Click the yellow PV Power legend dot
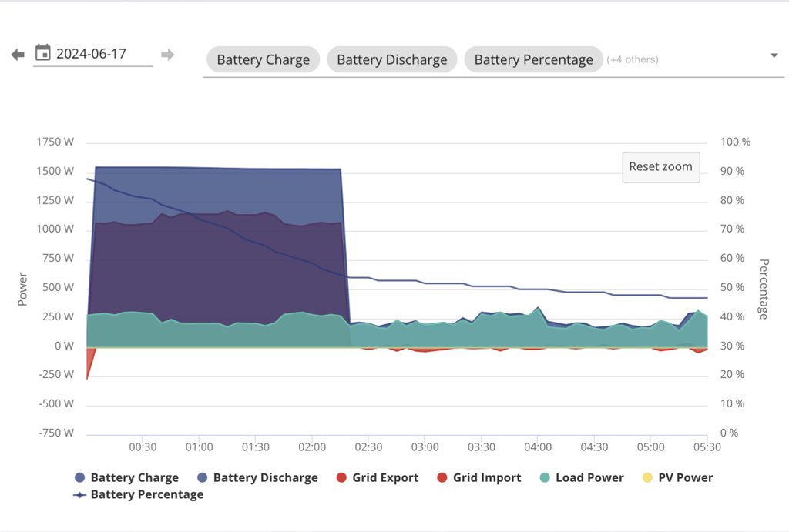 pyautogui.click(x=648, y=477)
